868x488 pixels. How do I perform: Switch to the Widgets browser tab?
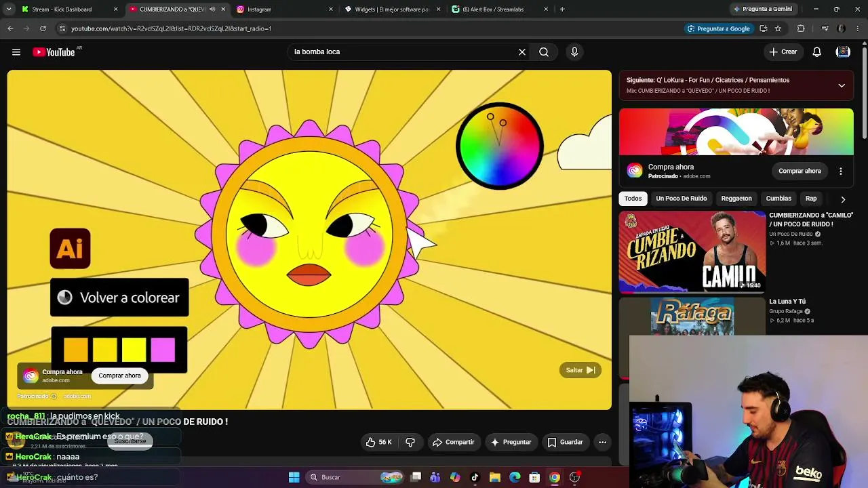click(x=393, y=9)
